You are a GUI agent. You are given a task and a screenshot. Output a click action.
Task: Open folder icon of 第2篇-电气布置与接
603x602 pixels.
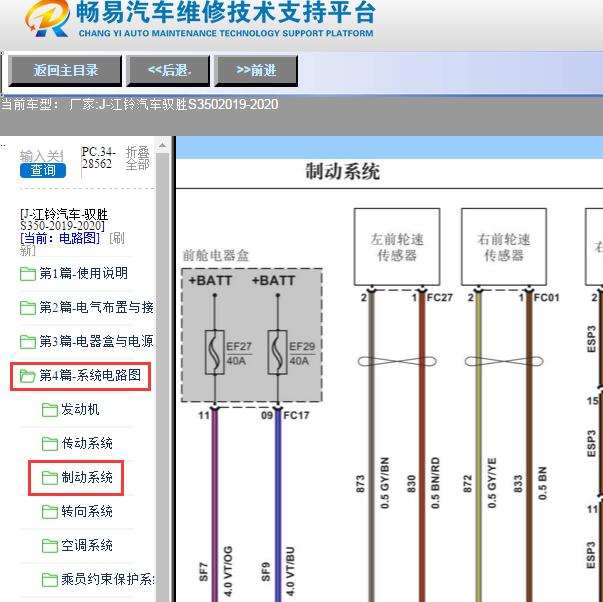(28, 308)
